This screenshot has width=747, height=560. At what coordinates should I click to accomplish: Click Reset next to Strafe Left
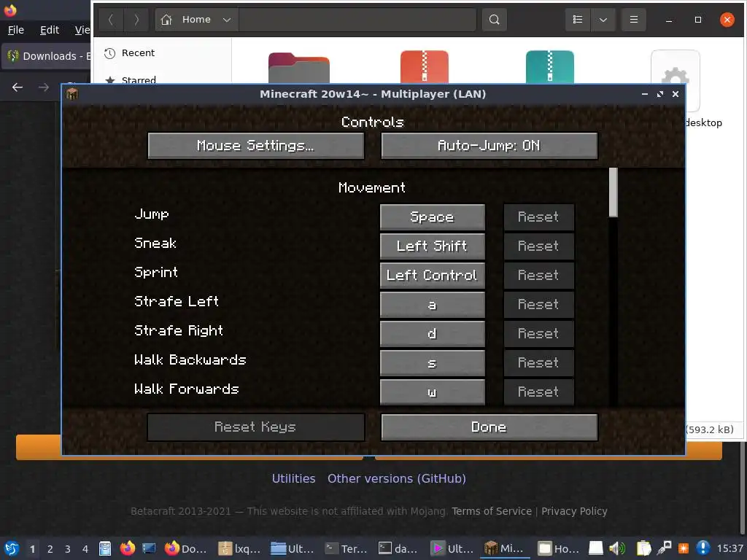(x=539, y=305)
